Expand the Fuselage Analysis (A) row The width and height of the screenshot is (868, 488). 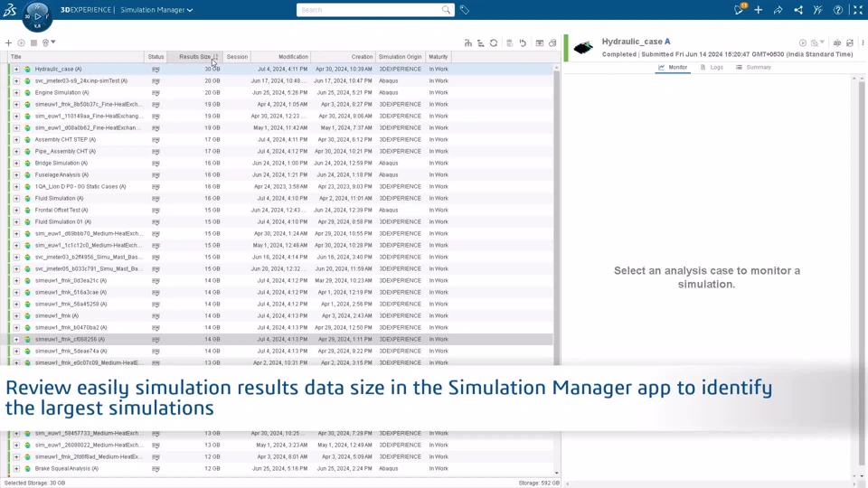click(x=16, y=174)
